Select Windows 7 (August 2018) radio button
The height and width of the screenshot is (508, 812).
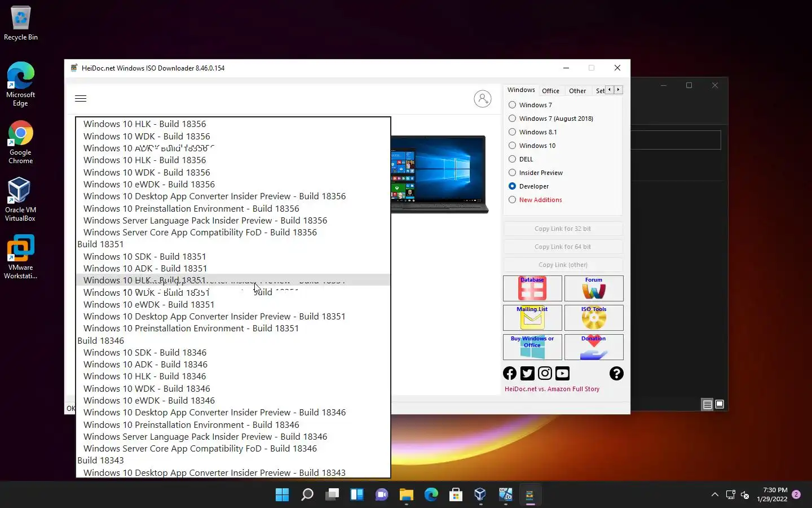pos(512,119)
